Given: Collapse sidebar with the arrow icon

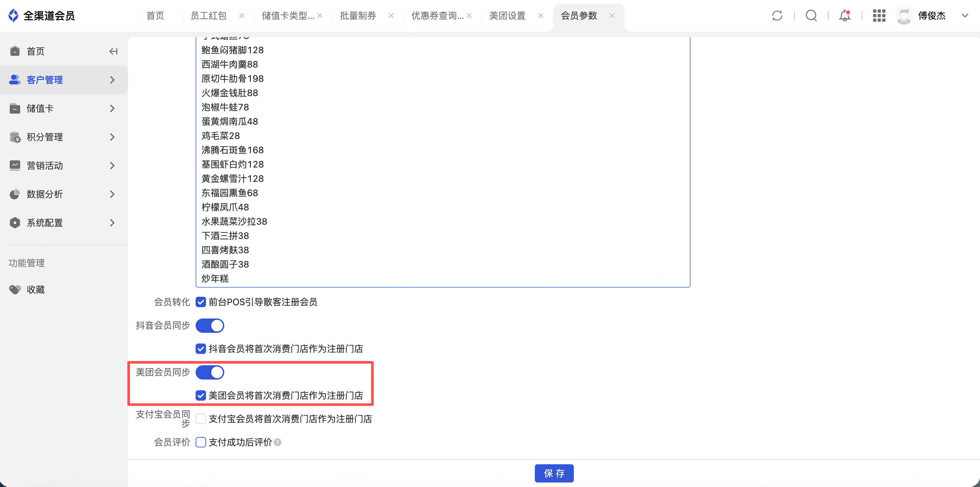Looking at the screenshot, I should 113,51.
